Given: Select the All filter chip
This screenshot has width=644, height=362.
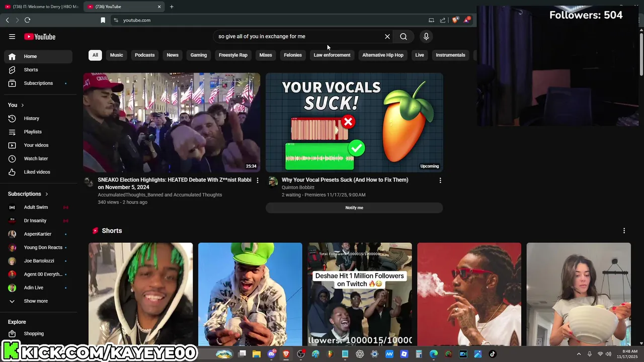Looking at the screenshot, I should (95, 55).
